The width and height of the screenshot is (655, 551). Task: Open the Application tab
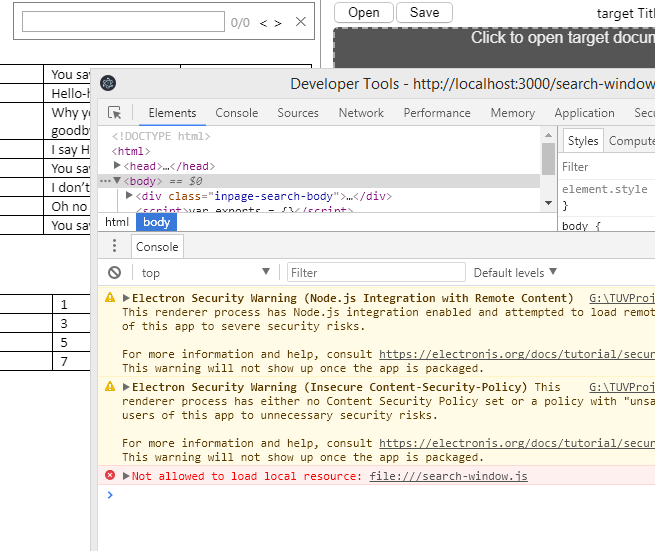click(x=584, y=113)
